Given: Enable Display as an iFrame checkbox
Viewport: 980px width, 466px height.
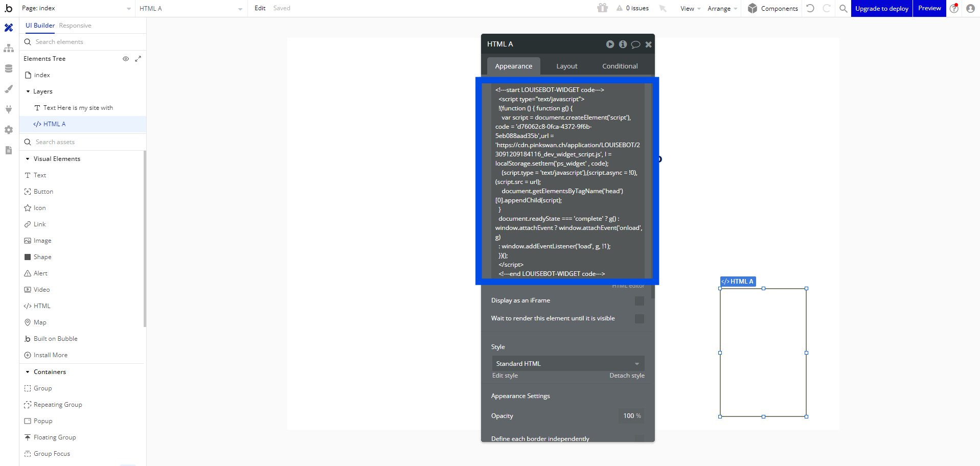Looking at the screenshot, I should (639, 301).
